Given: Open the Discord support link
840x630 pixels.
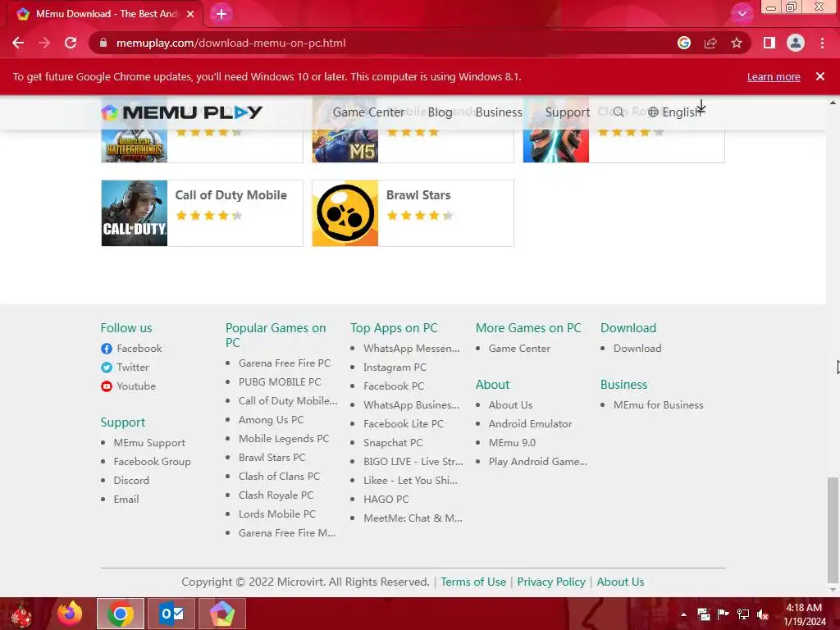Looking at the screenshot, I should click(x=131, y=480).
